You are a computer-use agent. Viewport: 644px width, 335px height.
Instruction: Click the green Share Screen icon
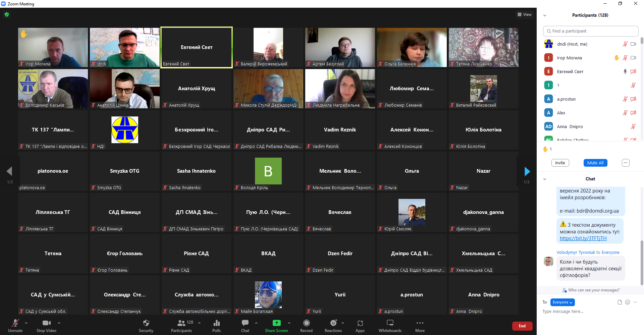coord(276,323)
